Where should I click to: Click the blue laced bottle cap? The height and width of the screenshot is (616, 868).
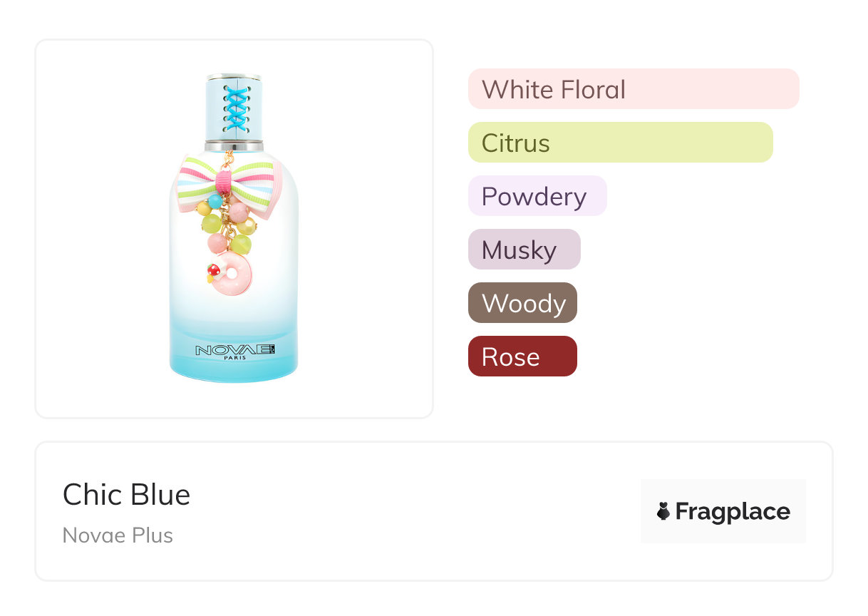(x=234, y=107)
